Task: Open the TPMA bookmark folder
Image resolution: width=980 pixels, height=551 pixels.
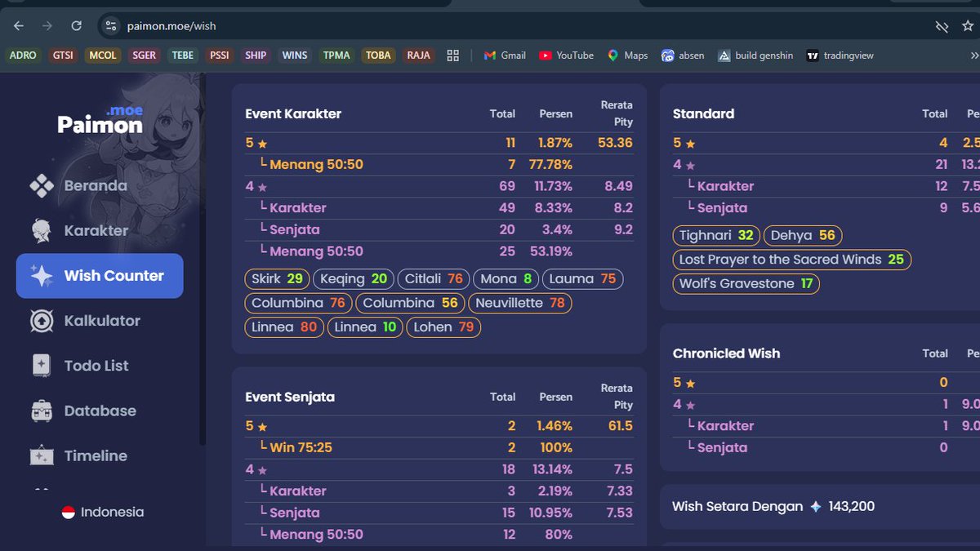Action: 336,56
